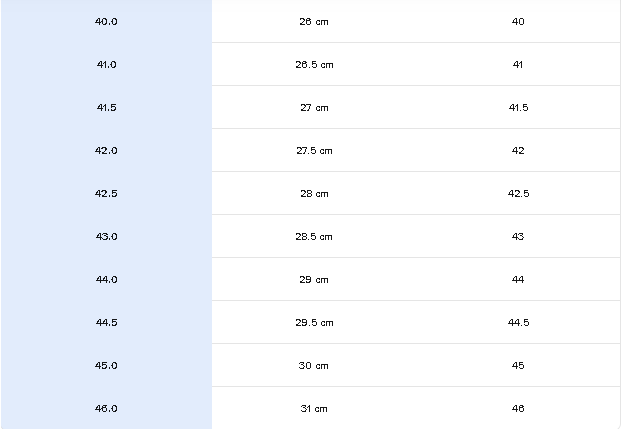
Task: Click the 46.0 size row header
Action: 106,408
